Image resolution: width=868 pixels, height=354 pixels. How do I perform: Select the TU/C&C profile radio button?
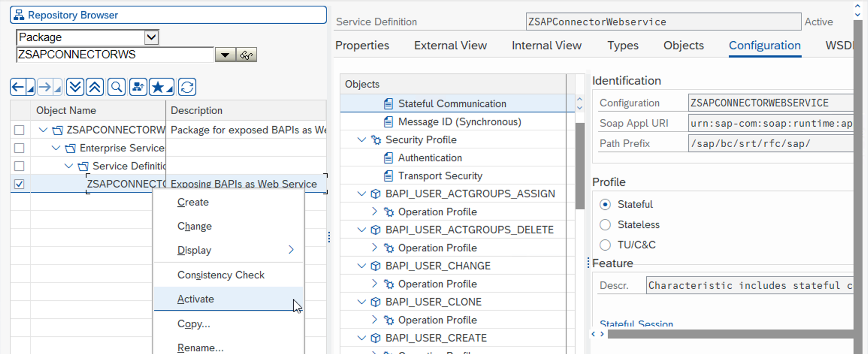click(605, 245)
